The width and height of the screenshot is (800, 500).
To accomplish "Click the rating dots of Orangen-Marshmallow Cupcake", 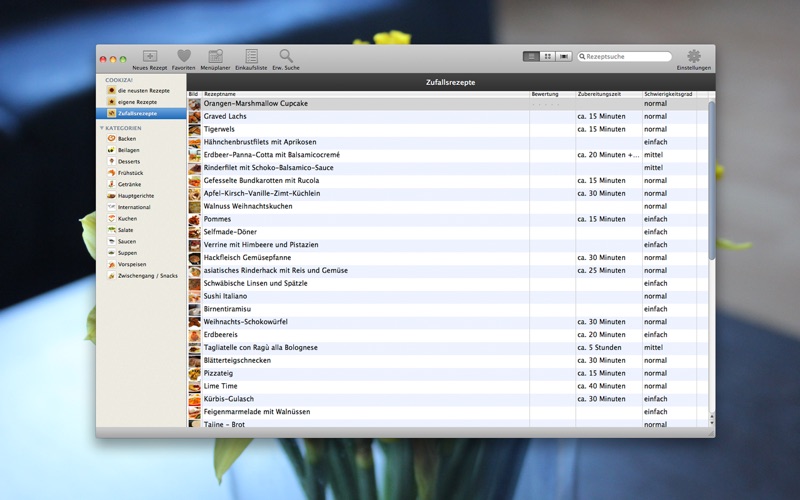I will pos(545,104).
